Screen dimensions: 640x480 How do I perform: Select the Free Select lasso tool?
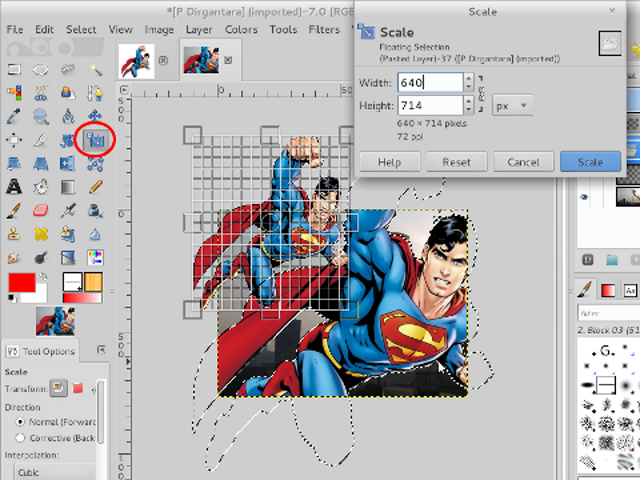point(68,70)
